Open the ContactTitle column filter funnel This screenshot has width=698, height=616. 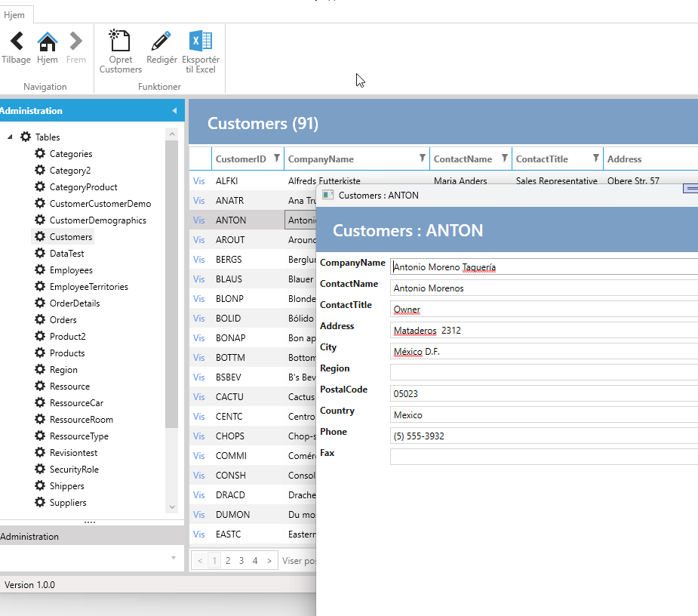(595, 159)
